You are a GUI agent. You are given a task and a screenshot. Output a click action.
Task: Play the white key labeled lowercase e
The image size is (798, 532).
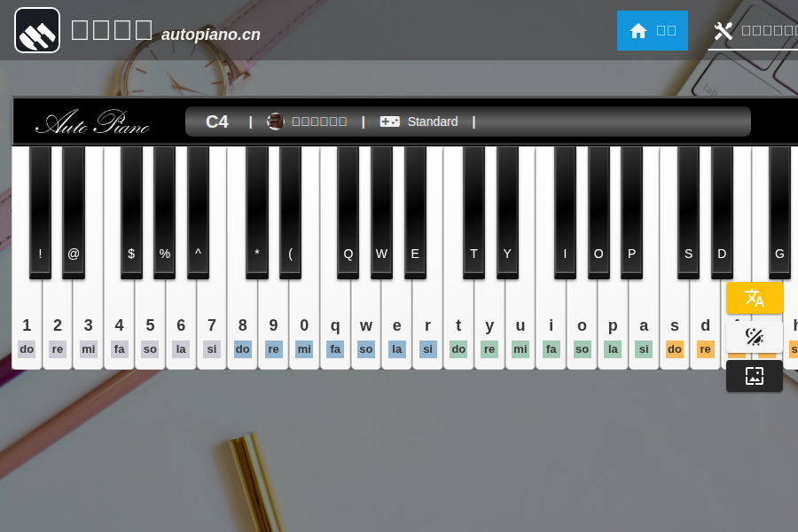tap(397, 325)
